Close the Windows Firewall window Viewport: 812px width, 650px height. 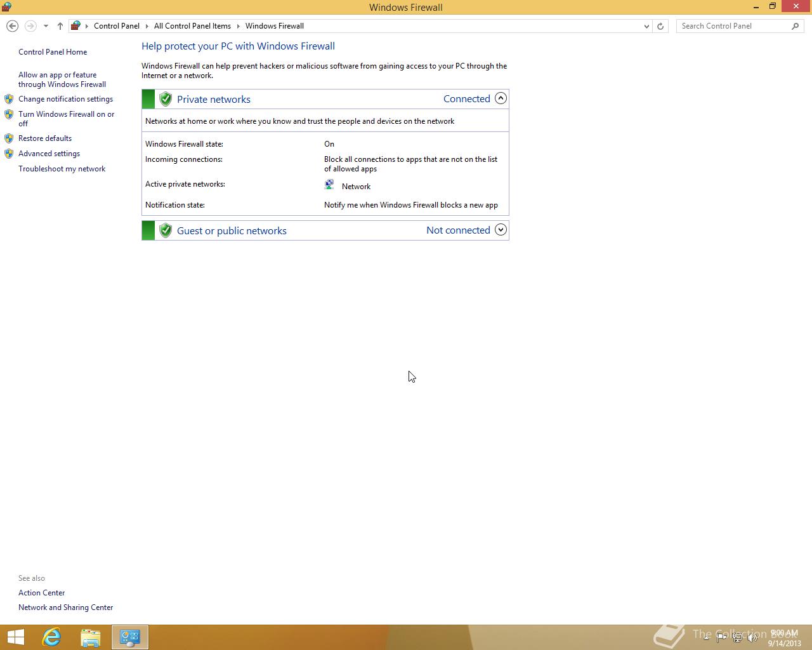[x=796, y=6]
